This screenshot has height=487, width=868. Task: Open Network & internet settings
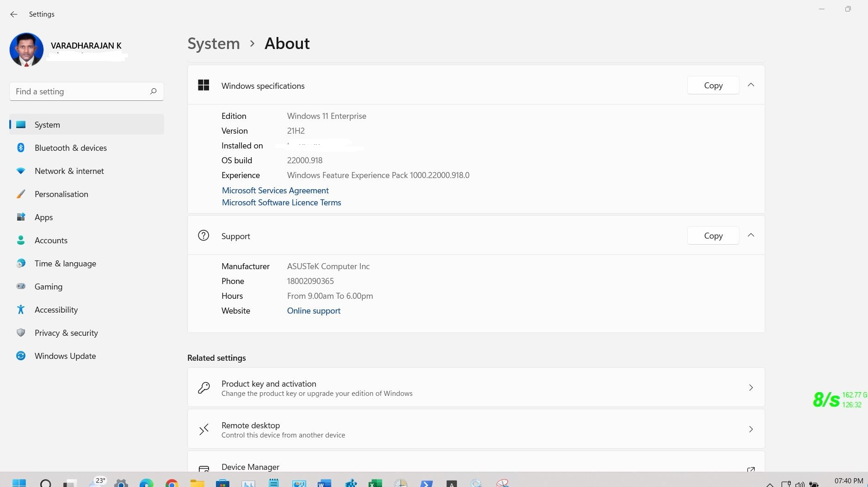tap(86, 171)
